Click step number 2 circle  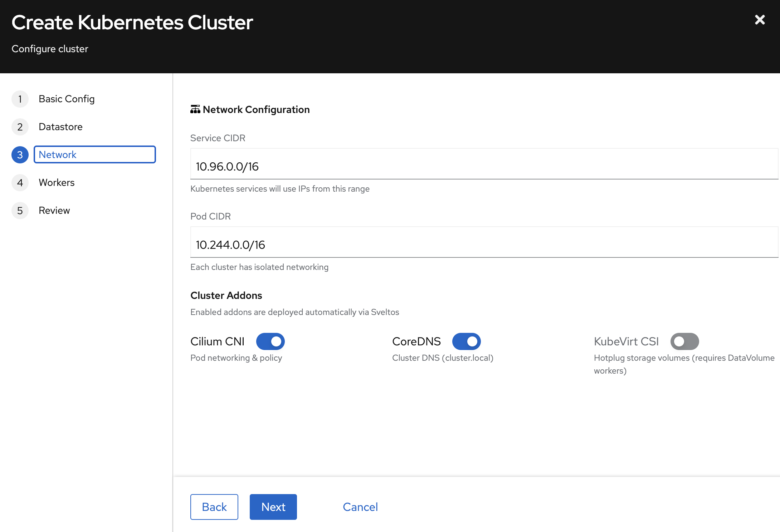20,127
